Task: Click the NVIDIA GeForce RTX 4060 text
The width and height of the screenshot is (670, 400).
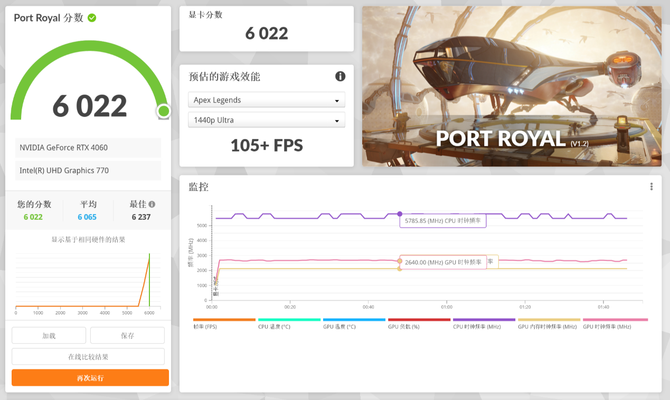Action: (64, 147)
